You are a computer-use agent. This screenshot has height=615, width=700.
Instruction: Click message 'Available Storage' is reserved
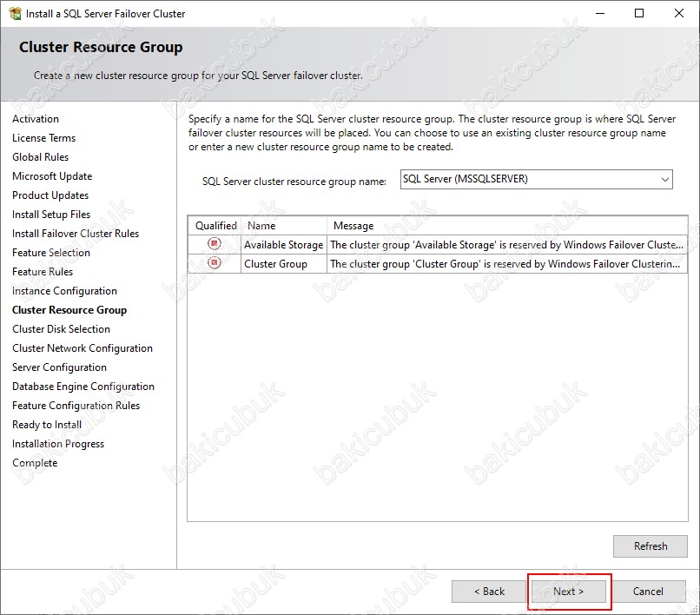(507, 245)
